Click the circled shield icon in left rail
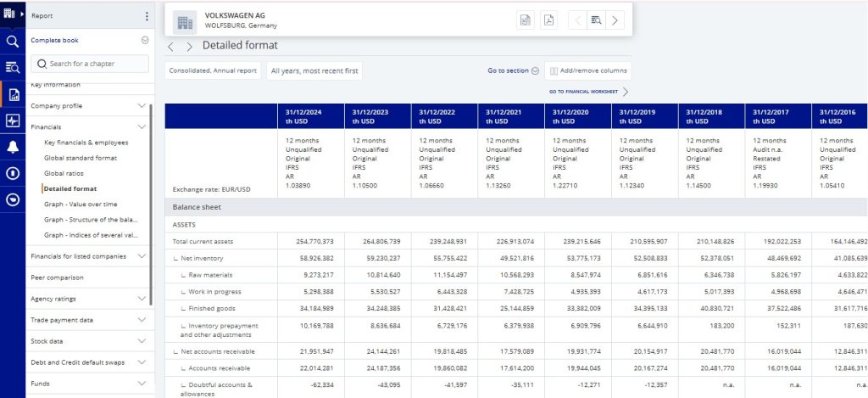868x398 pixels. pos(12,173)
